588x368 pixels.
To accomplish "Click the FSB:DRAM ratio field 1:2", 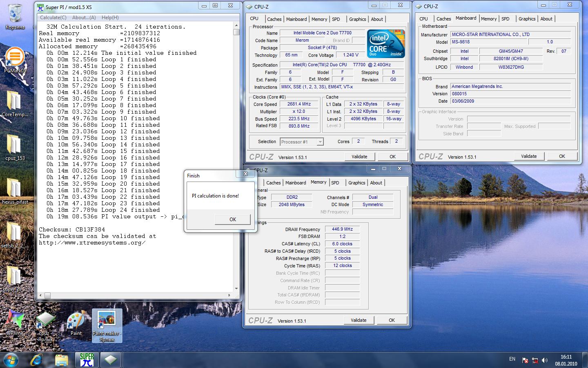I will coord(342,236).
